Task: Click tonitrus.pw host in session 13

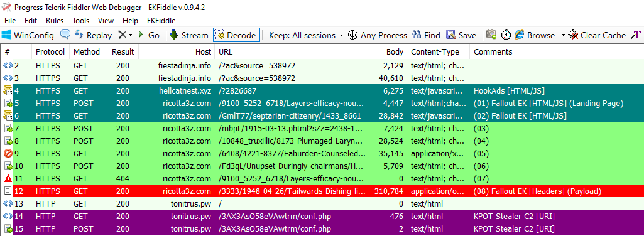Action: point(192,204)
